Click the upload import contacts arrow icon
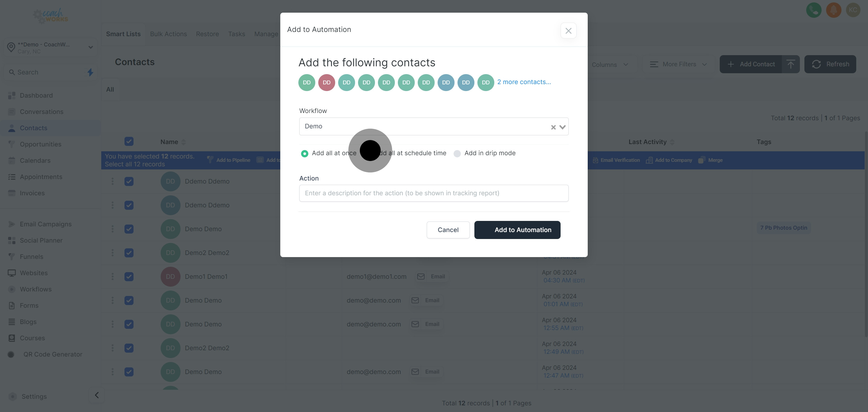The height and width of the screenshot is (412, 868). [x=791, y=64]
